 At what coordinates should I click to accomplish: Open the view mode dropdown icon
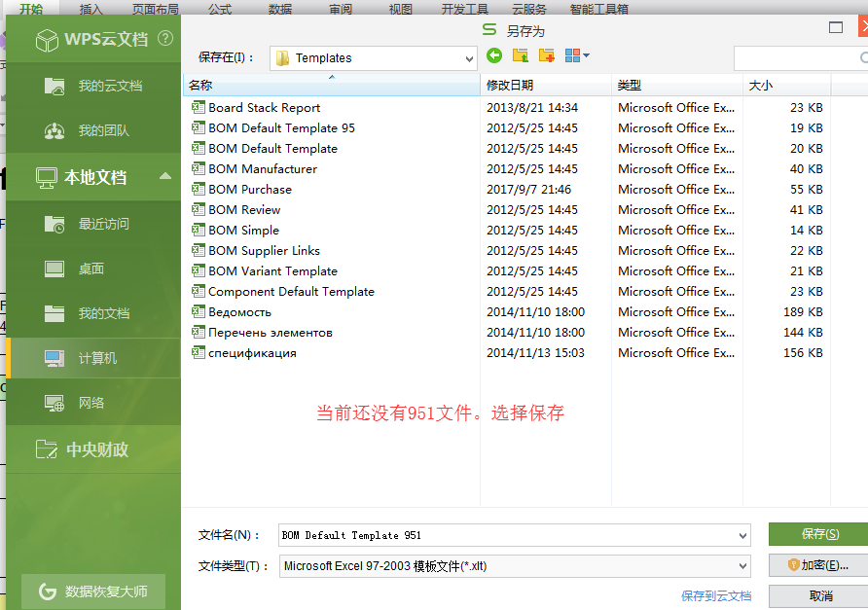coord(577,55)
